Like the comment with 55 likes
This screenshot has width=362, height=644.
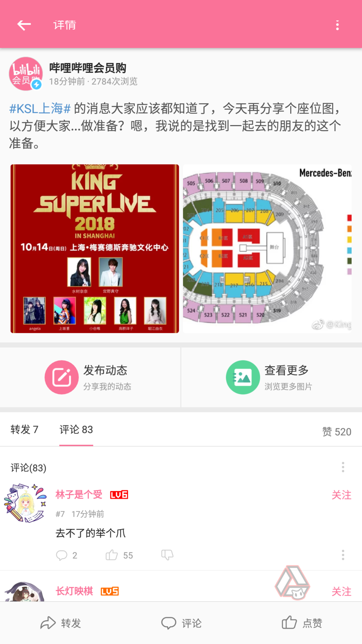pos(119,555)
